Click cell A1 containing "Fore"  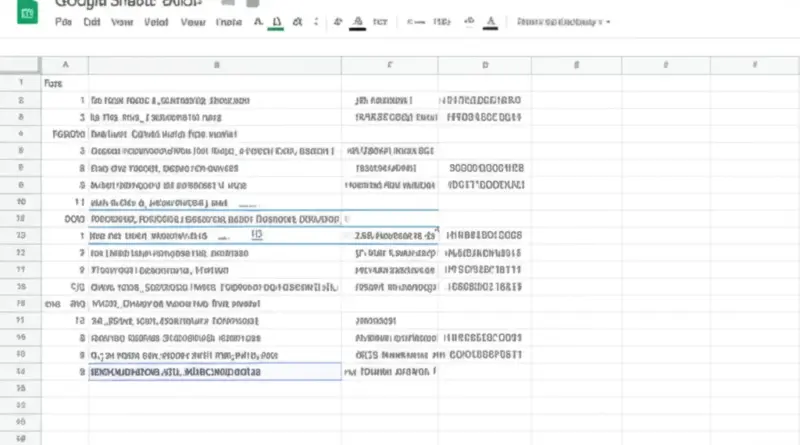pos(65,83)
